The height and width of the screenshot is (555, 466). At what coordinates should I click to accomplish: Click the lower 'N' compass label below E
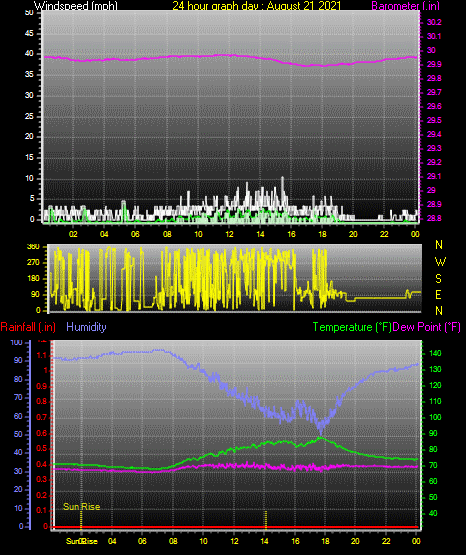(439, 310)
